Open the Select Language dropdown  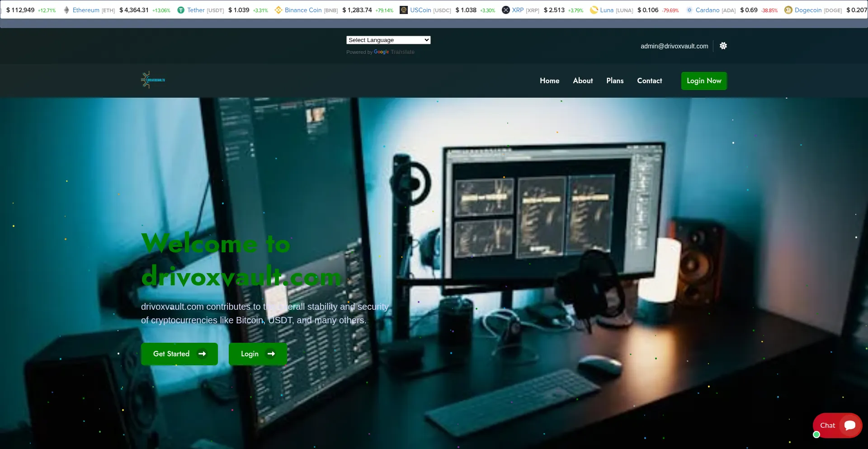[x=388, y=40]
